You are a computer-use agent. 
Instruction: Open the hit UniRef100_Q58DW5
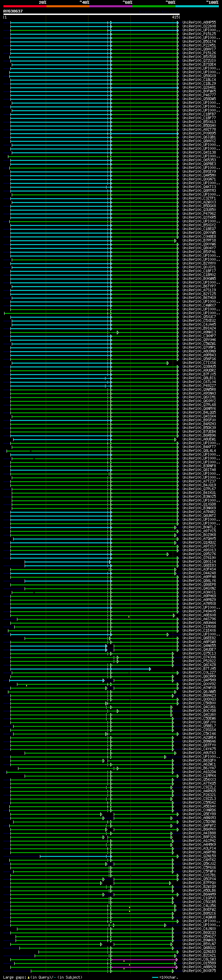(199, 99)
